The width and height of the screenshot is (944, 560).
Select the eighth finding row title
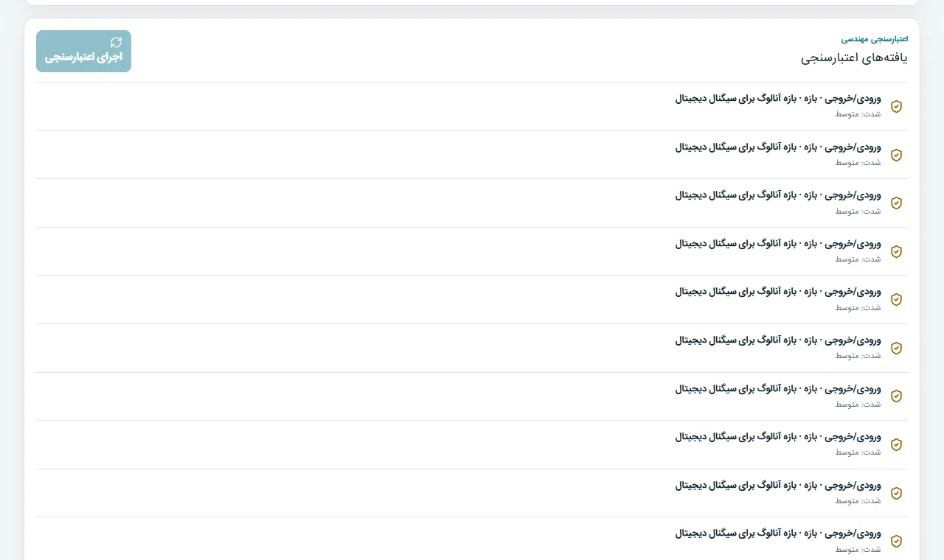[x=778, y=437]
